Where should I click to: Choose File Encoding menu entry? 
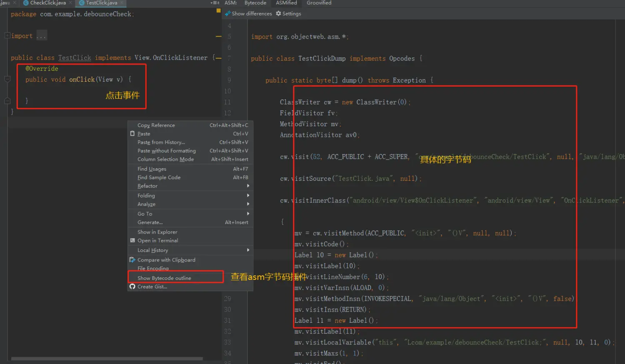click(190, 268)
